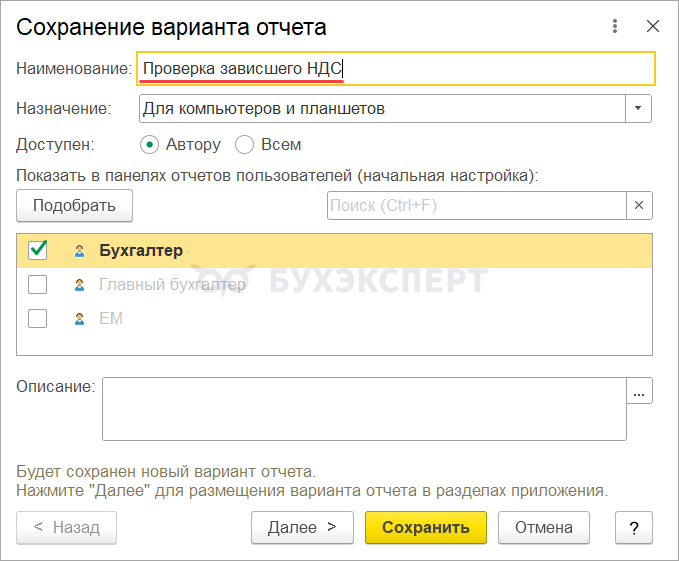Open help with question mark button
This screenshot has height=561, width=679.
point(634,527)
